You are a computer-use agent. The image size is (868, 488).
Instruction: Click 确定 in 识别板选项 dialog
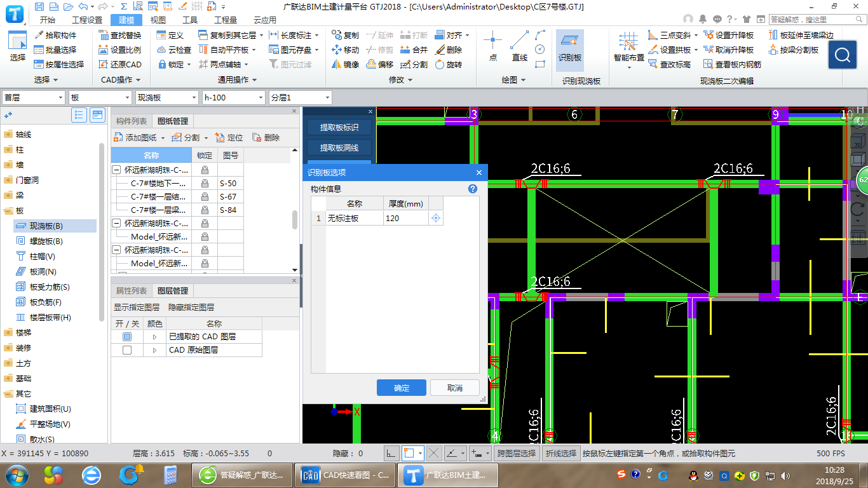[402, 388]
